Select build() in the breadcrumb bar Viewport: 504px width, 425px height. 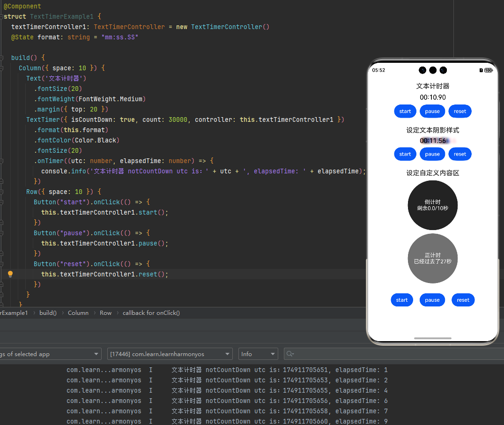click(x=48, y=313)
